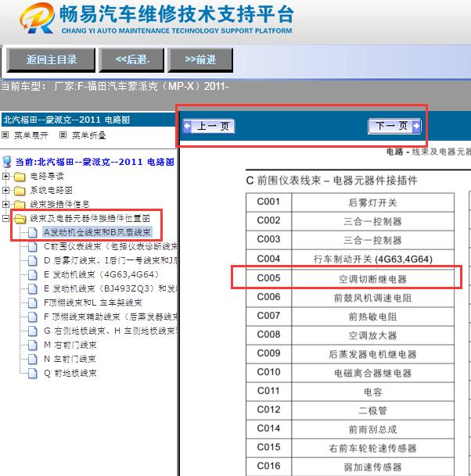Click the 前鼓风机调速电阻 table cell
This screenshot has height=476, width=471.
pyautogui.click(x=372, y=298)
